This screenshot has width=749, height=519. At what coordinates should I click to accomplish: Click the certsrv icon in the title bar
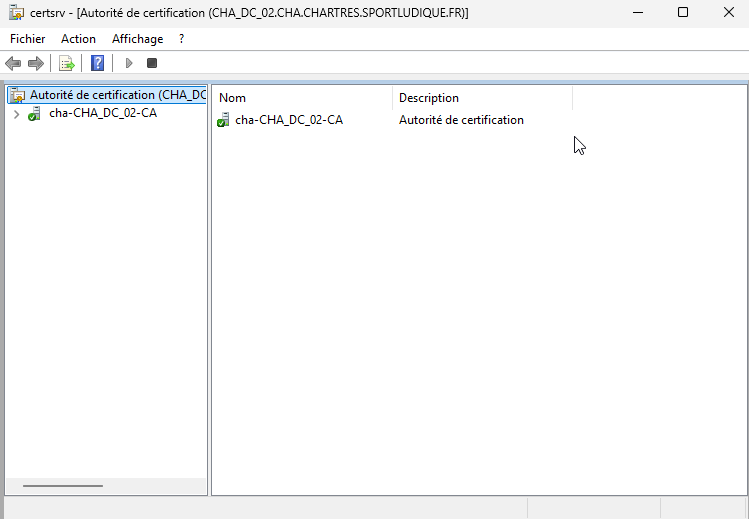[x=16, y=12]
